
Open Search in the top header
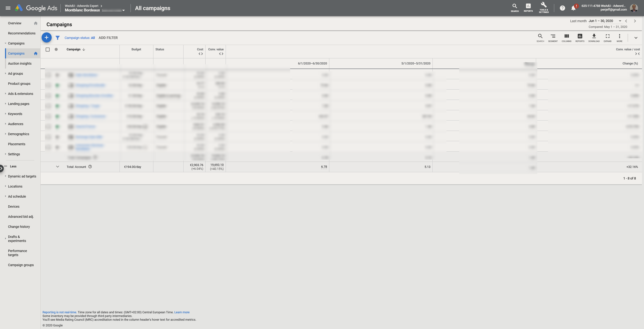tap(515, 8)
